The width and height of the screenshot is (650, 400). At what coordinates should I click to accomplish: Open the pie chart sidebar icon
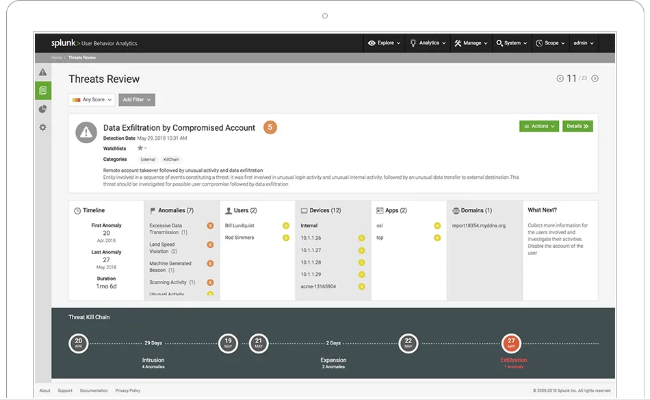(x=43, y=109)
